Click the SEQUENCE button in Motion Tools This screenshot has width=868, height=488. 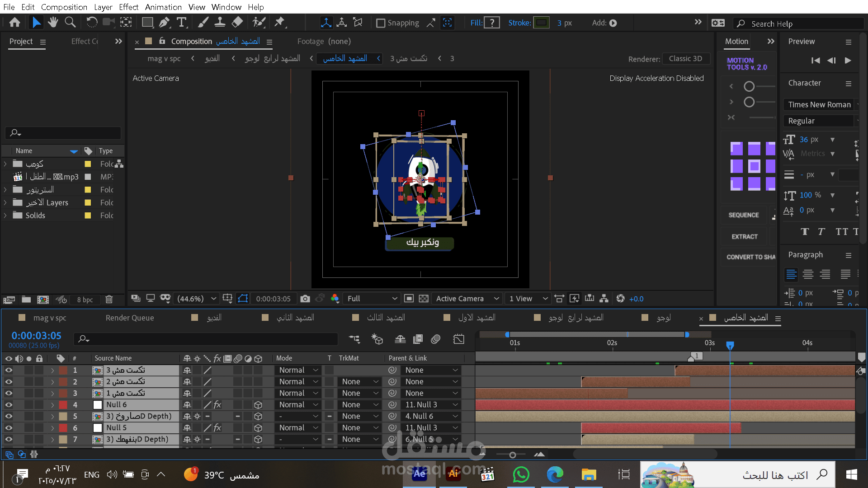pos(744,215)
